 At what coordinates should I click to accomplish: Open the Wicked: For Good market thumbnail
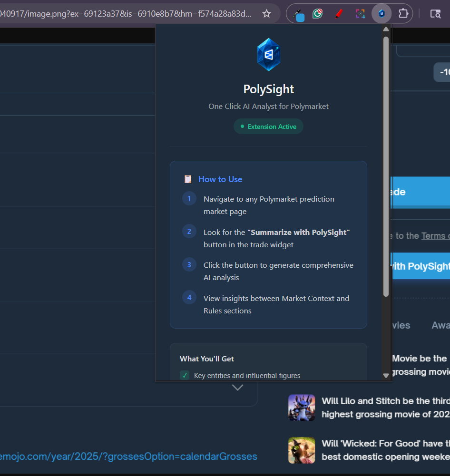point(302,450)
